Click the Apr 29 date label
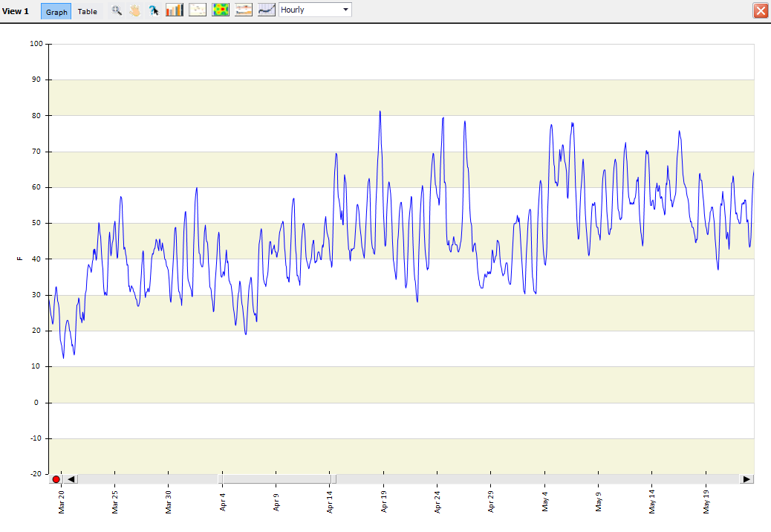771x532 pixels. coord(491,502)
